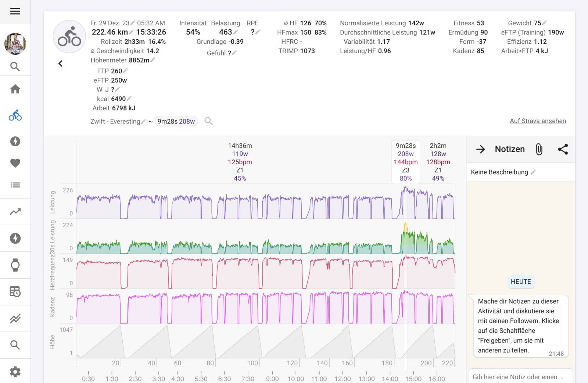Screen dimensions: 588x383
Task: Open the list view icon in sidebar
Action: pos(15,185)
